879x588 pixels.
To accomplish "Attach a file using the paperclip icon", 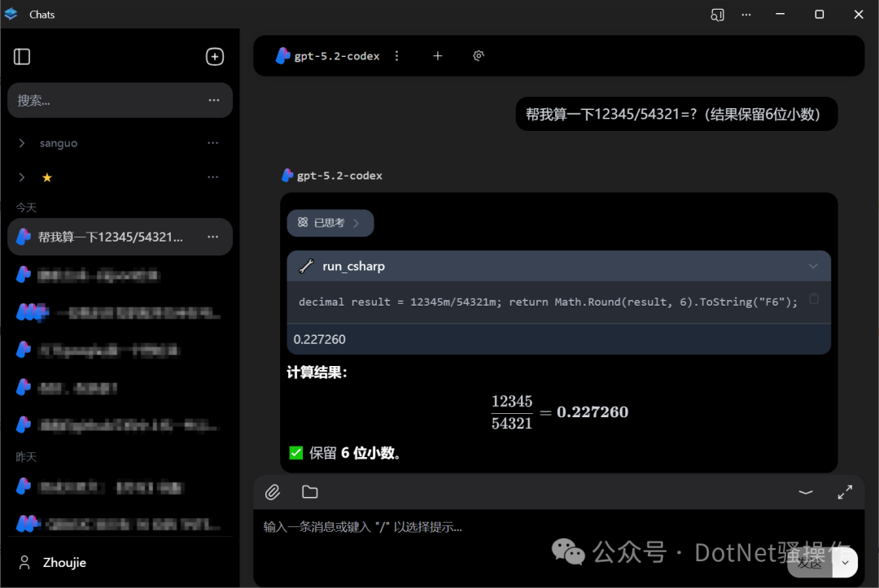I will pyautogui.click(x=273, y=492).
